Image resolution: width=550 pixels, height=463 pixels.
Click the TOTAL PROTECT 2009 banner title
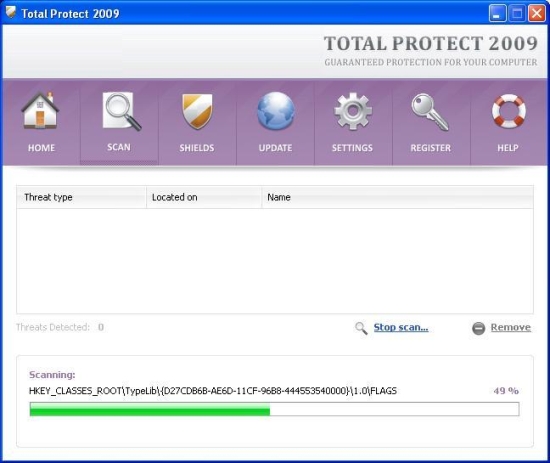pos(430,43)
